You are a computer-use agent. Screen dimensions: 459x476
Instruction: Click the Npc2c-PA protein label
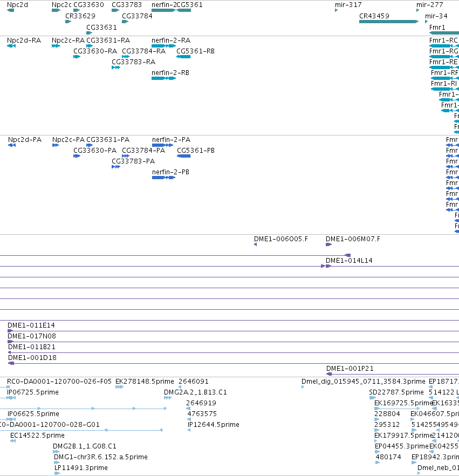click(68, 140)
